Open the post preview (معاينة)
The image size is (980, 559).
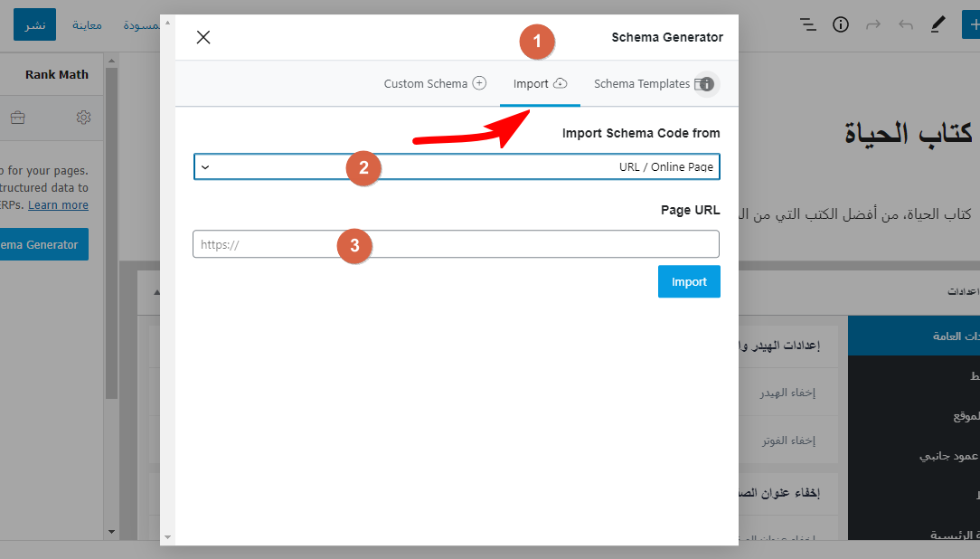pyautogui.click(x=87, y=24)
